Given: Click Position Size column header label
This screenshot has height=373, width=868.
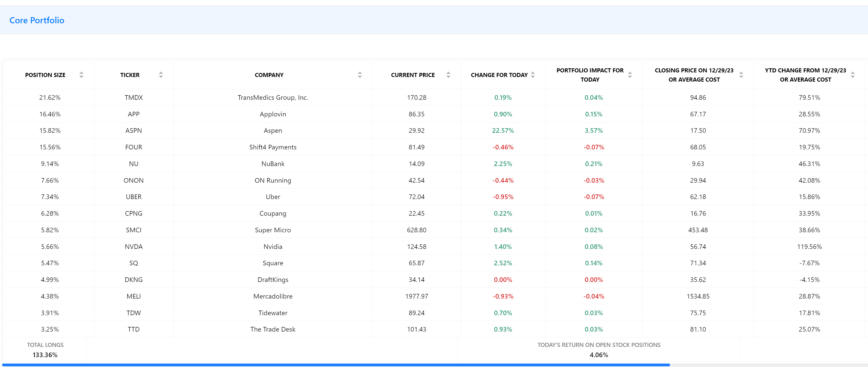Looking at the screenshot, I should click(45, 75).
